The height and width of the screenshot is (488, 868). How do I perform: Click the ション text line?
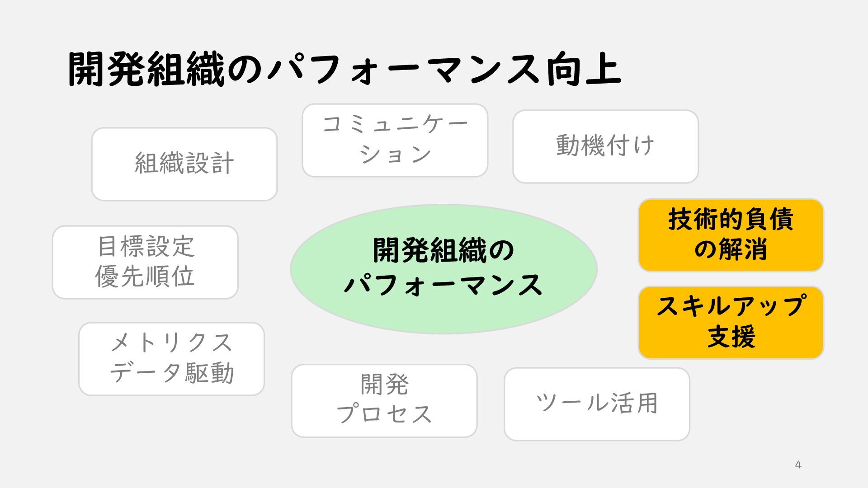tap(395, 155)
